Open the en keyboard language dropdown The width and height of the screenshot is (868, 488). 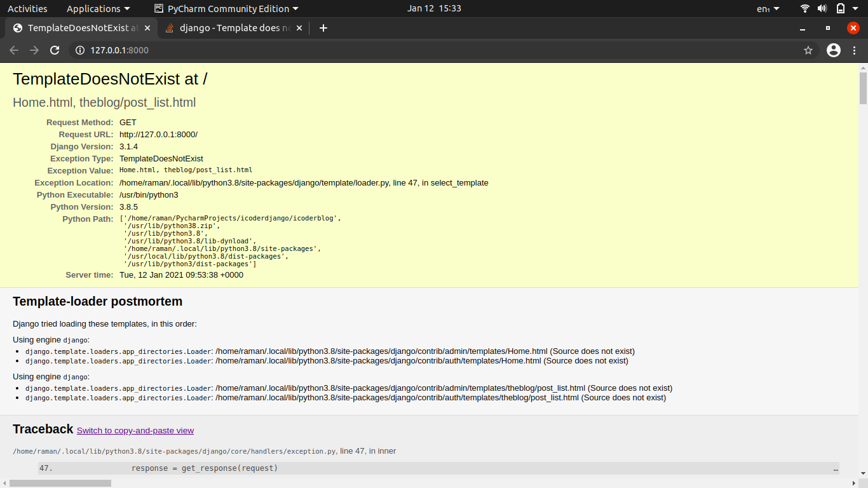(x=768, y=9)
